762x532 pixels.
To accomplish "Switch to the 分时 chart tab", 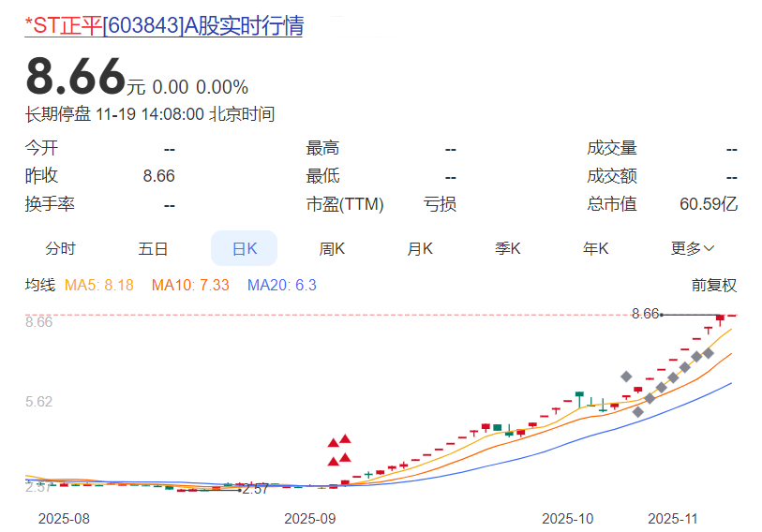I will coord(60,249).
